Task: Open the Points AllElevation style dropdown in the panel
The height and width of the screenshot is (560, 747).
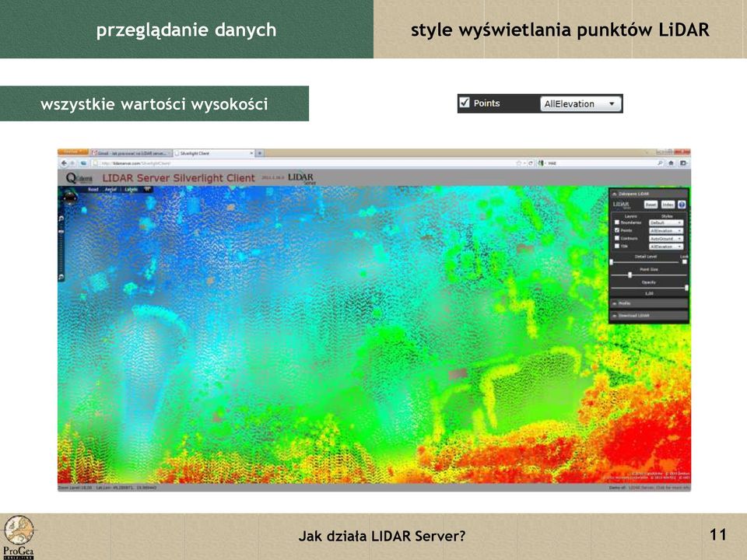Action: [x=666, y=230]
